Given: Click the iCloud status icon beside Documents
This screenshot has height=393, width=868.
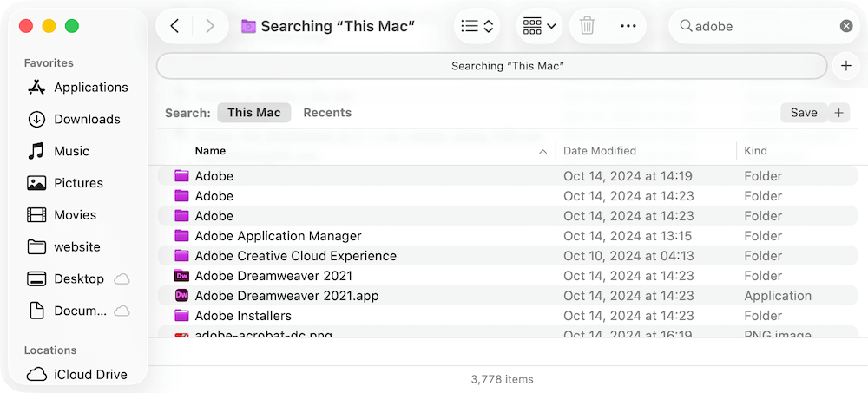Looking at the screenshot, I should pos(122,311).
